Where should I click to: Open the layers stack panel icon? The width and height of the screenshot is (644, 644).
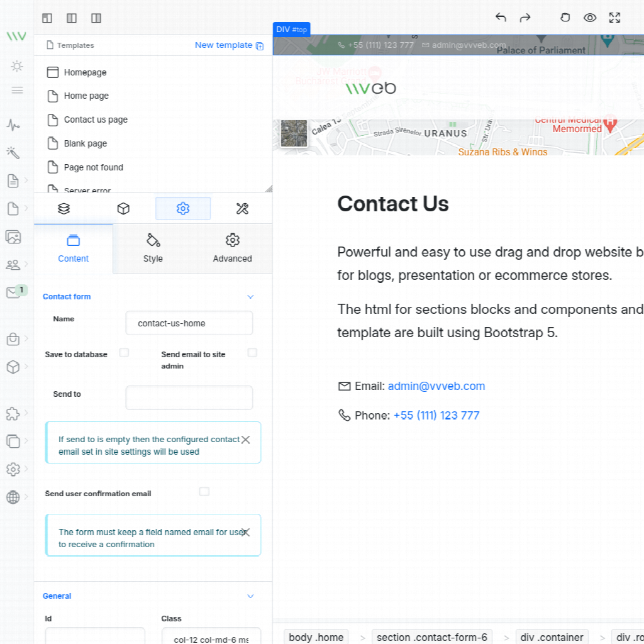(x=64, y=209)
